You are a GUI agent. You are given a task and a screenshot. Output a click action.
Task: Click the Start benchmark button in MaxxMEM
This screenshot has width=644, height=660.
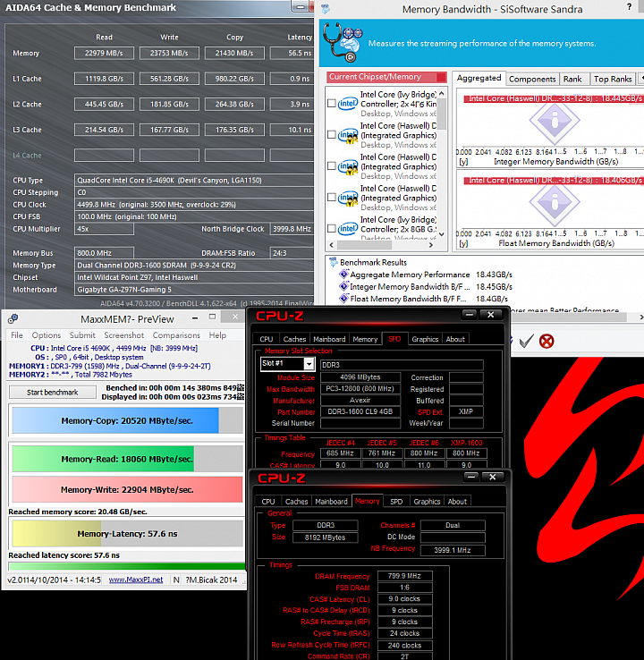pos(53,393)
